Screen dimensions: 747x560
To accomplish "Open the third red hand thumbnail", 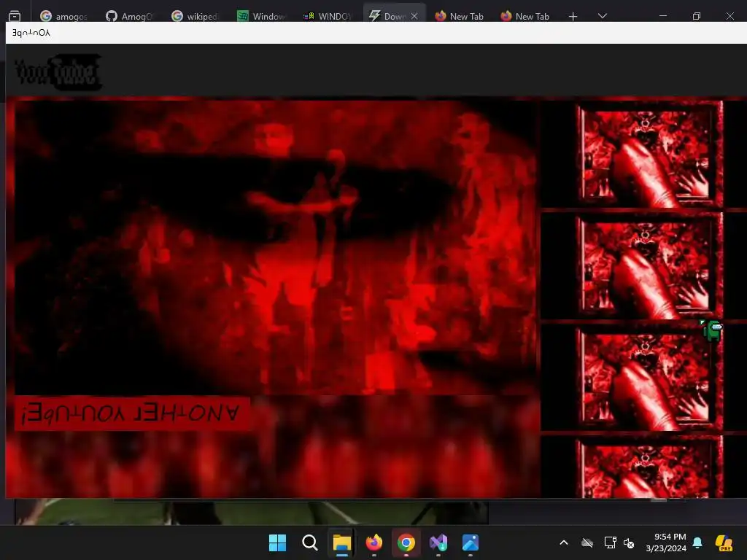I will point(650,378).
